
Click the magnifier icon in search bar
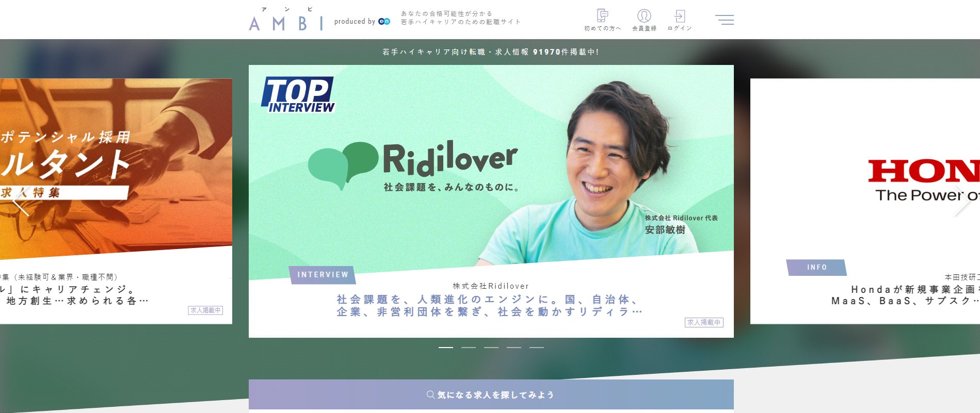coord(430,395)
